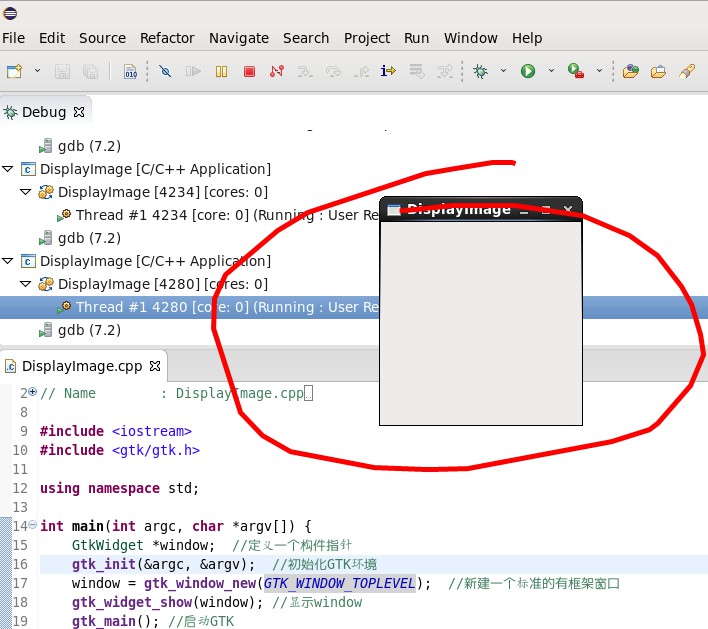Select the DisplayImage.cpp editor tab

tap(82, 366)
